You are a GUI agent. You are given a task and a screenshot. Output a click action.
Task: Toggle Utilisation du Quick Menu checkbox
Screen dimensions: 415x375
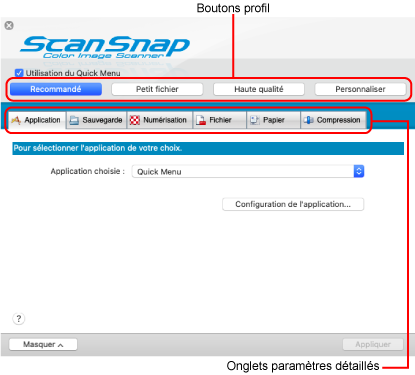19,73
